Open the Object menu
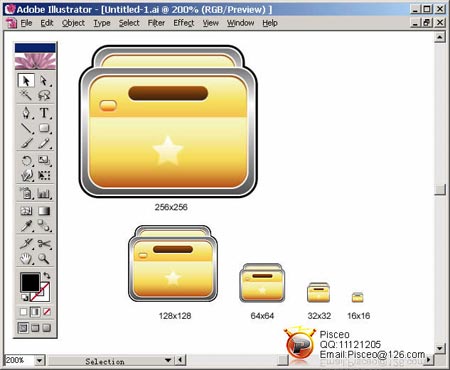This screenshot has height=370, width=450. pyautogui.click(x=73, y=23)
